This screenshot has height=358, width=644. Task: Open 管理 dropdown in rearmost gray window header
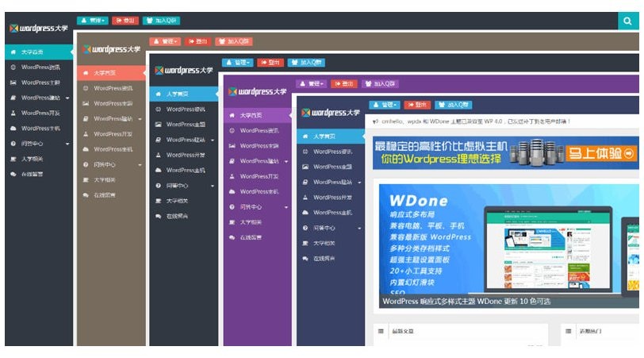pos(93,21)
